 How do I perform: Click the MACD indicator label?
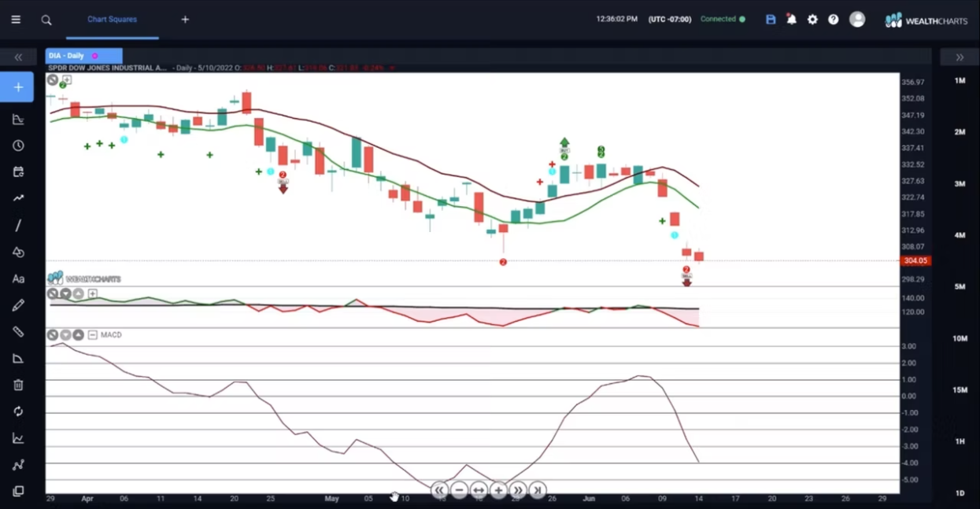click(111, 335)
